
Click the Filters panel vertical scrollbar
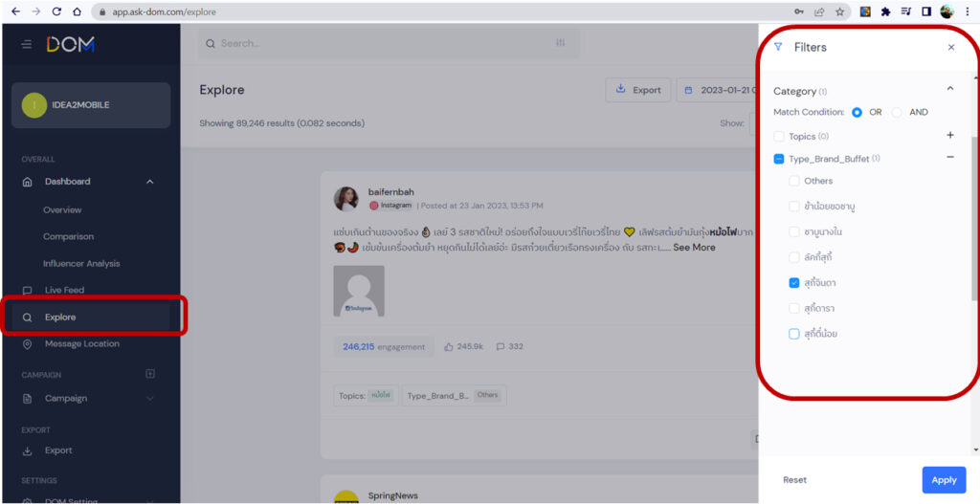coord(975,219)
